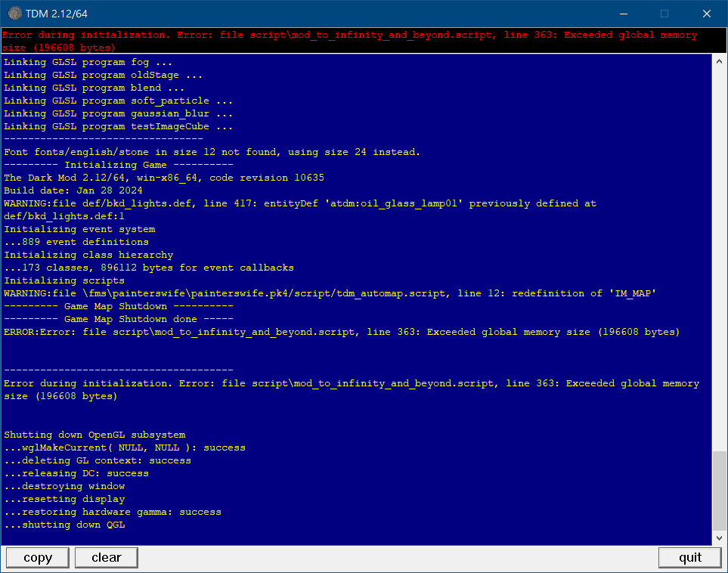Click '...destroying window' line
Viewport: 728px width, 573px height.
click(x=64, y=487)
